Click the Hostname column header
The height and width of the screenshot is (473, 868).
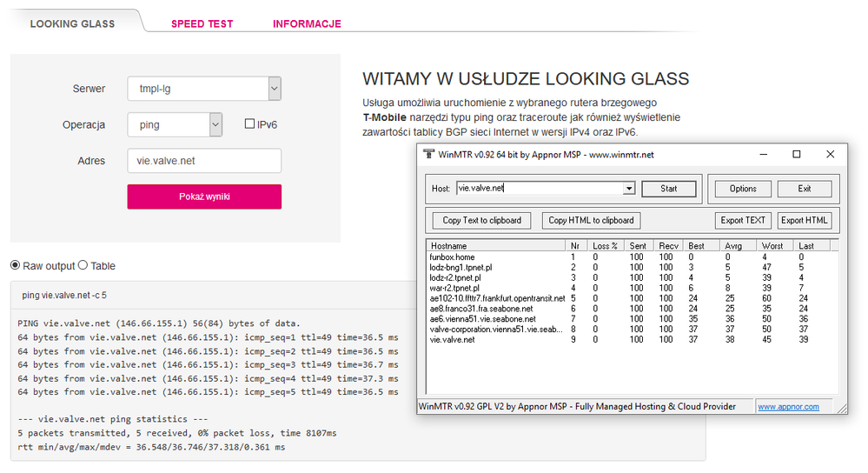[x=496, y=246]
